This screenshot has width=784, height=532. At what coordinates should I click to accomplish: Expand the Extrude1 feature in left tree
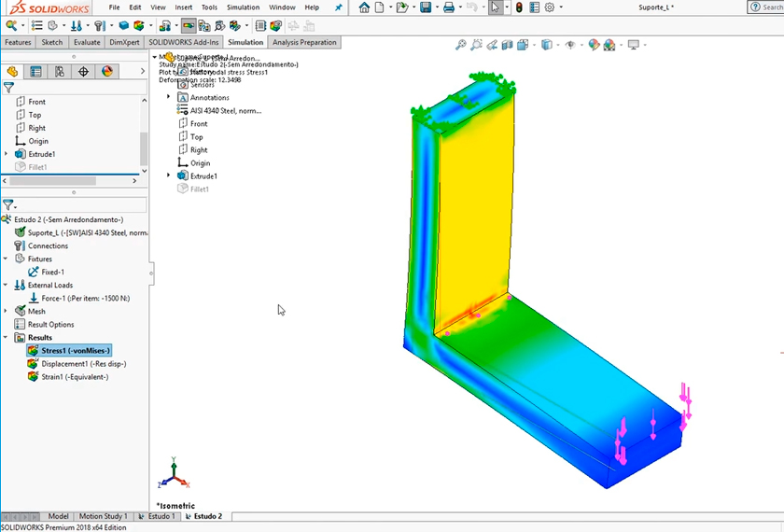tap(7, 154)
